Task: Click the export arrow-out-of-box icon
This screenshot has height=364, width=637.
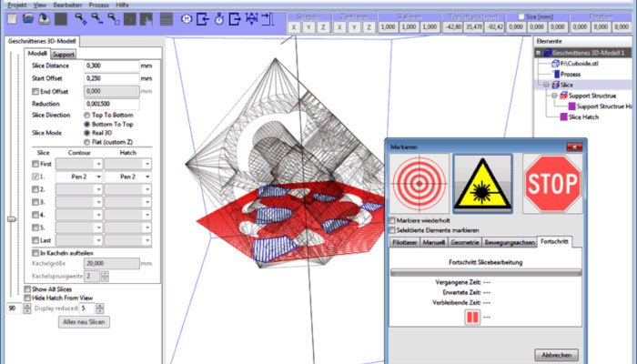Action: click(x=235, y=19)
